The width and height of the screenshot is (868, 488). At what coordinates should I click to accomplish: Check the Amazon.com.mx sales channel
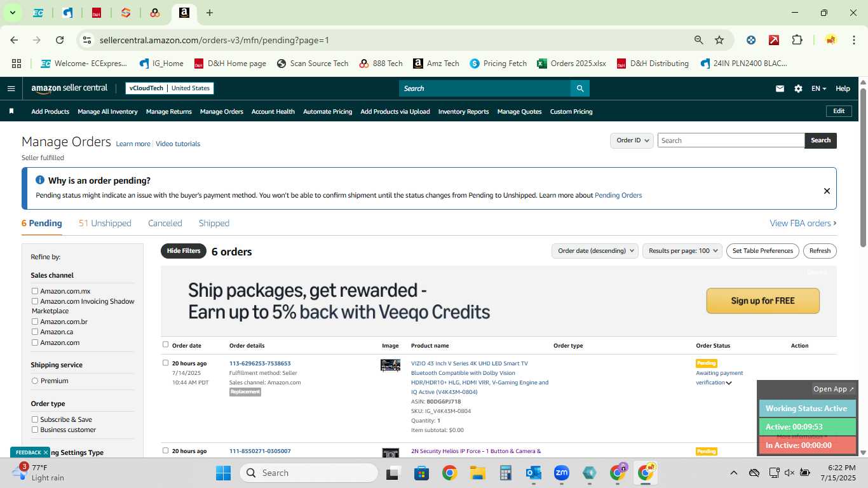point(35,291)
